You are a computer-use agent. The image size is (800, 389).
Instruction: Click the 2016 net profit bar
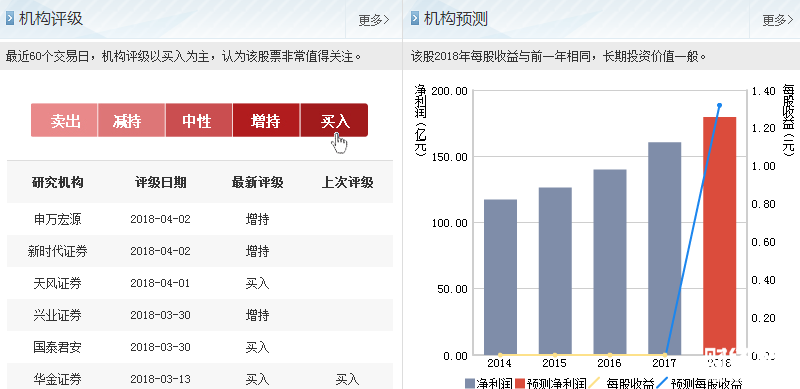[610, 262]
